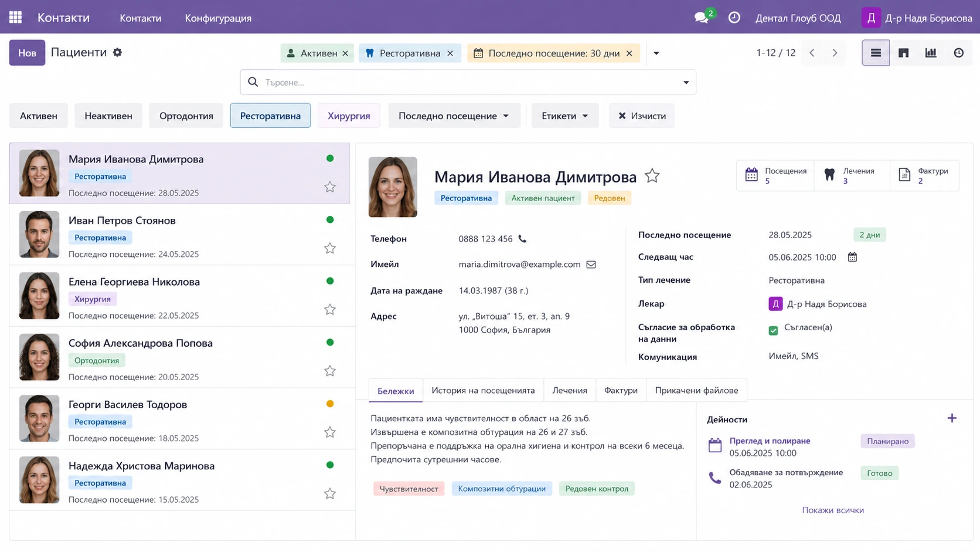This screenshot has height=552, width=980.
Task: Switch to activity view
Action: point(958,53)
